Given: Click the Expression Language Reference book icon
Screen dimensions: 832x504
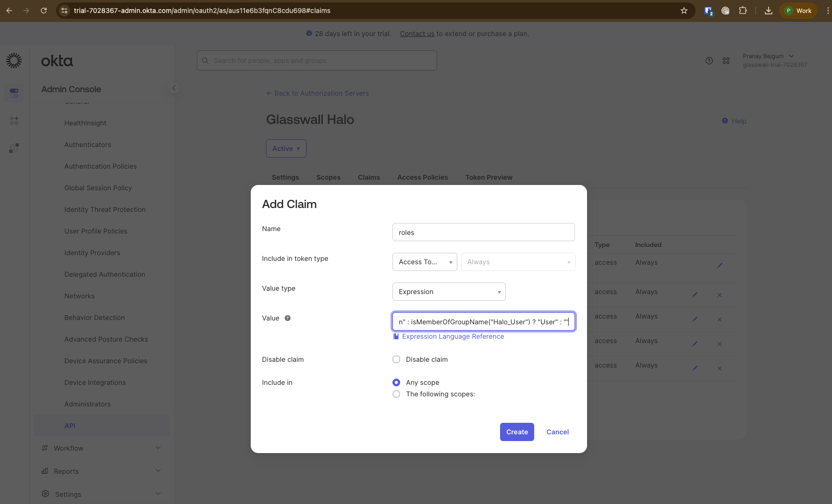Looking at the screenshot, I should point(396,336).
